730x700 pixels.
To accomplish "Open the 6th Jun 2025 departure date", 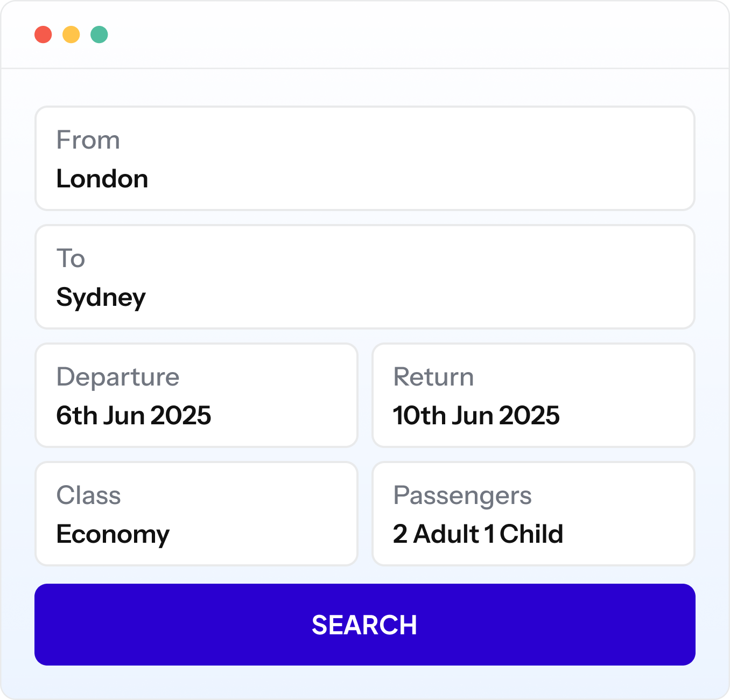I will (134, 416).
